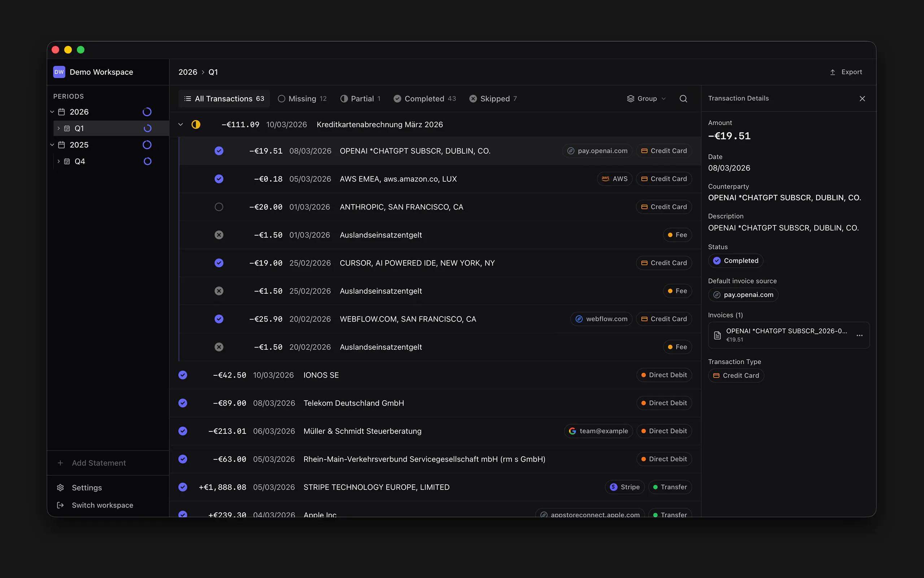Click the invoice document icon

(x=718, y=335)
